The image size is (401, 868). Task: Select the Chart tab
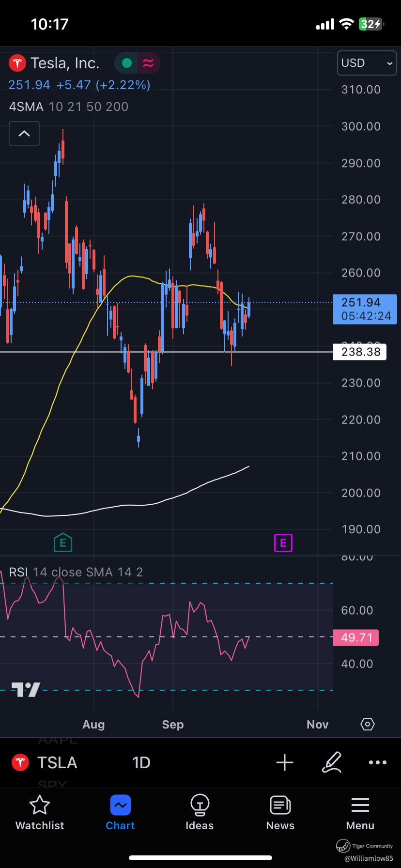tap(120, 813)
